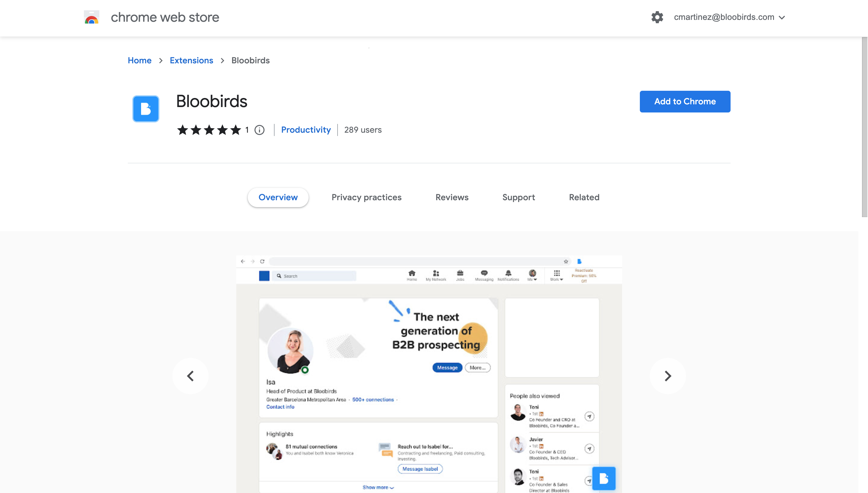This screenshot has height=493, width=868.
Task: Go to Extensions in the breadcrumb
Action: pyautogui.click(x=192, y=60)
